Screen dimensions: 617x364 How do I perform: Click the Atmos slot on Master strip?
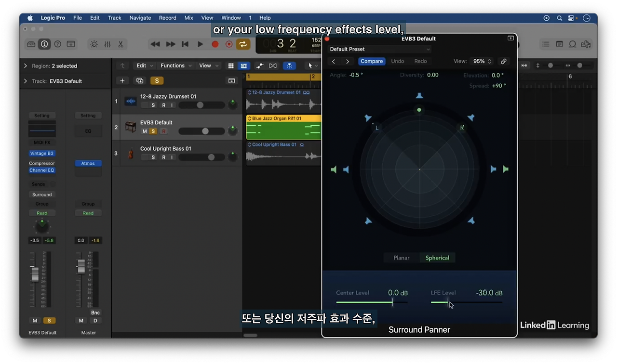[x=88, y=163]
